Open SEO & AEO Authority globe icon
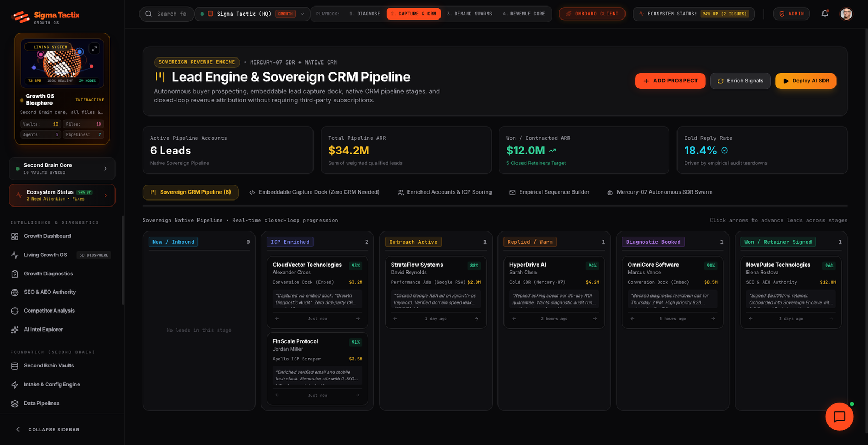This screenshot has width=868, height=445. tap(15, 292)
